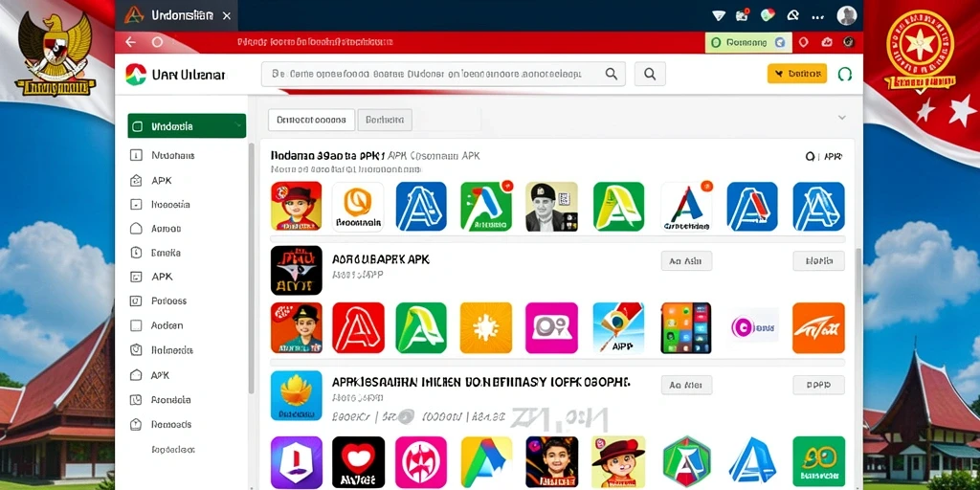Expand the chevron right of content tabs
This screenshot has height=490, width=980.
842,118
